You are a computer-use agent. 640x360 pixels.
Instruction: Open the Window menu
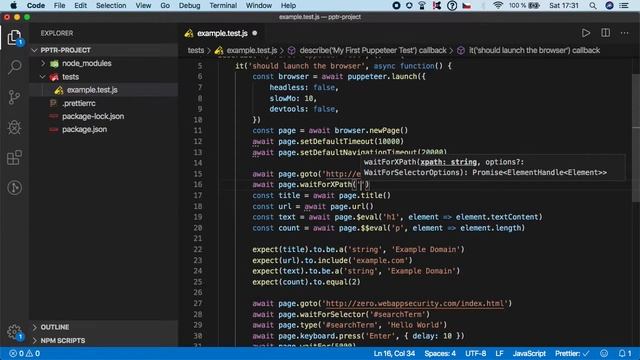point(259,5)
